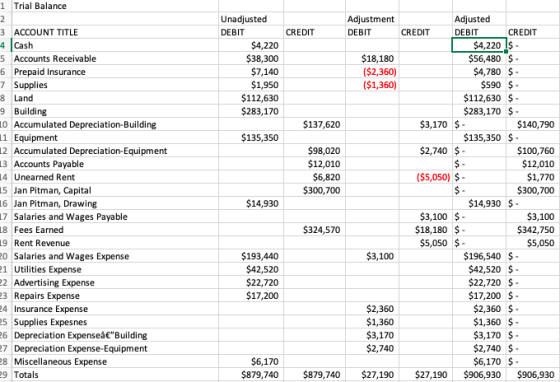This screenshot has width=560, height=382.
Task: Click the $342,750 adjusted credit cell
Action: coord(533,230)
